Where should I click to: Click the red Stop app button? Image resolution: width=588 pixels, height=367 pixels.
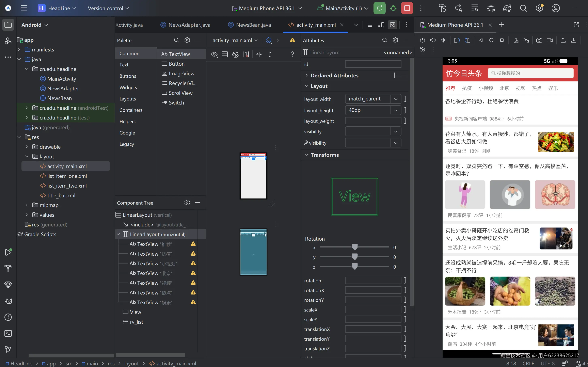tap(407, 8)
